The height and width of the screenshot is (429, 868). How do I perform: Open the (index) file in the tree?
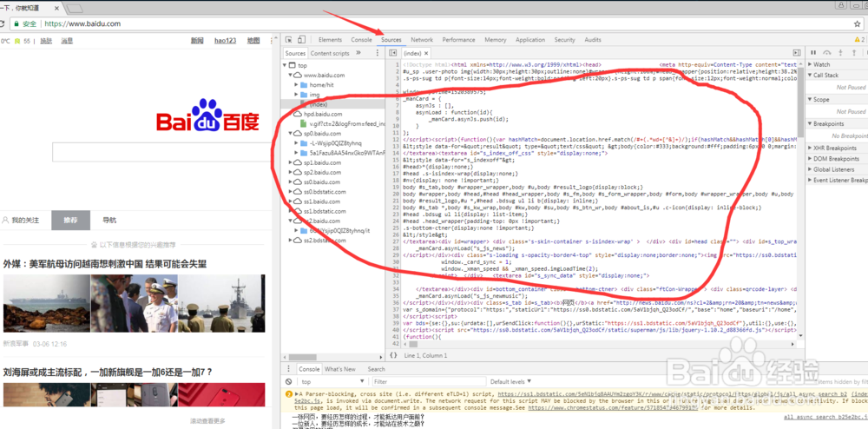coord(319,104)
